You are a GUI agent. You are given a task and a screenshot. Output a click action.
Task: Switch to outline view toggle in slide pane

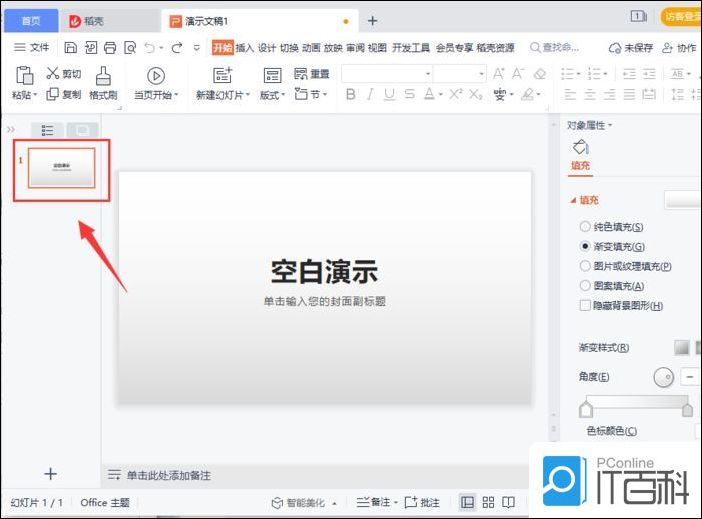coord(47,130)
